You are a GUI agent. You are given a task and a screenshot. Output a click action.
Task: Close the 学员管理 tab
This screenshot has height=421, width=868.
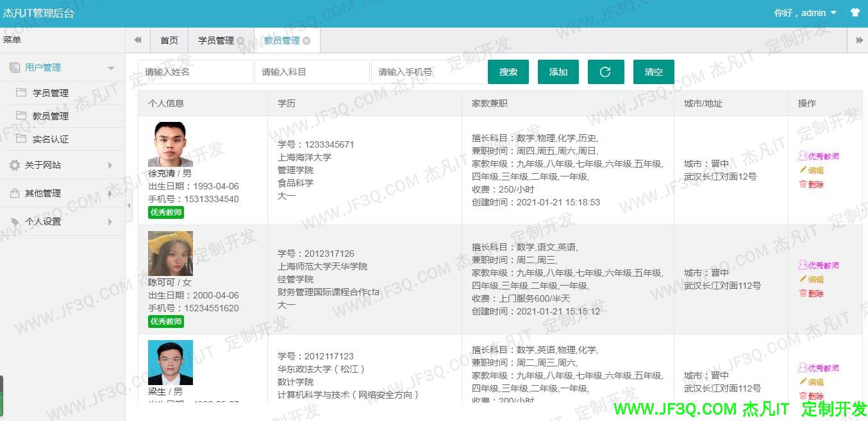pos(240,40)
